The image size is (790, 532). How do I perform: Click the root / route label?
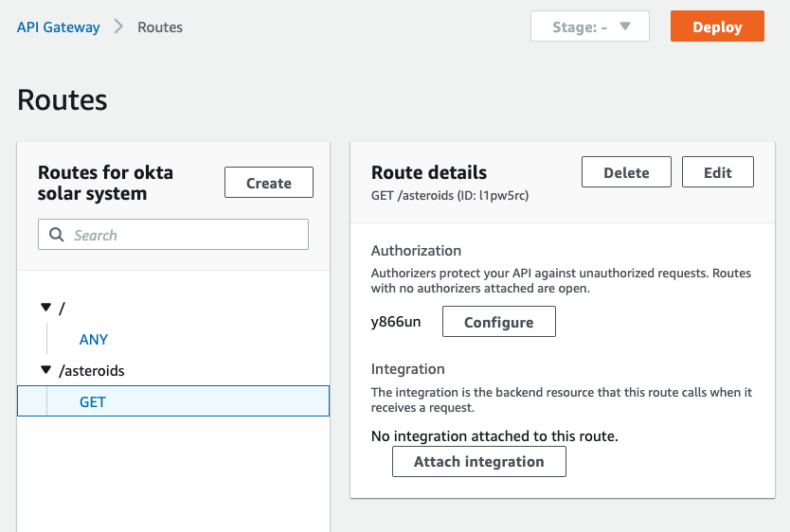click(62, 308)
